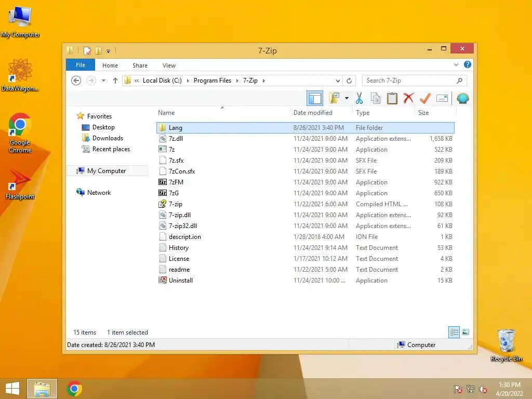Click the orange checkmark Properties icon
Image resolution: width=532 pixels, height=399 pixels.
425,98
